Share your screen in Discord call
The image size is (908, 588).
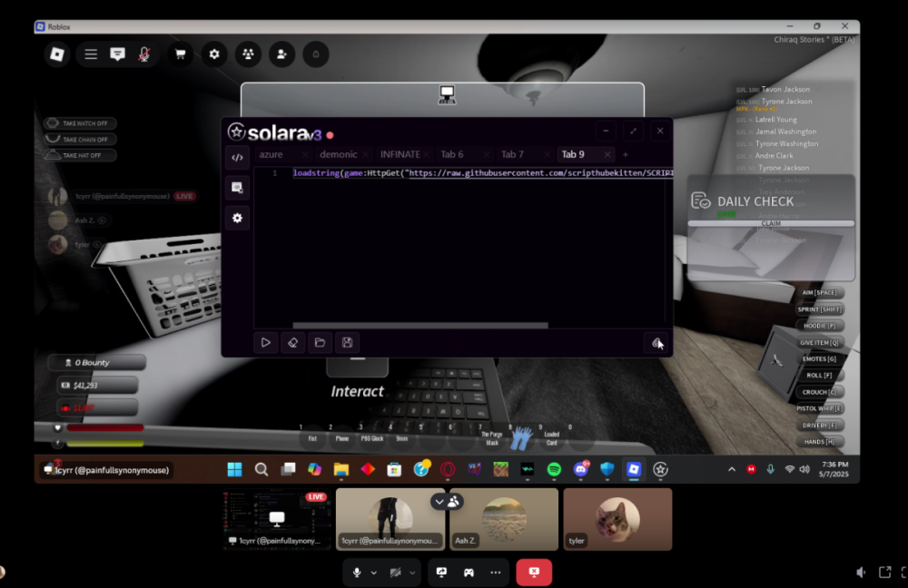coord(441,573)
